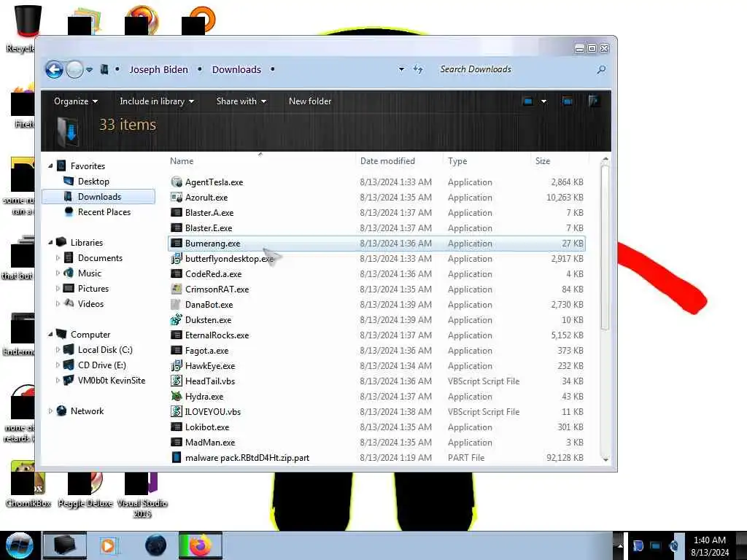The width and height of the screenshot is (747, 560).
Task: Select Recent Places in Favorites
Action: point(104,212)
